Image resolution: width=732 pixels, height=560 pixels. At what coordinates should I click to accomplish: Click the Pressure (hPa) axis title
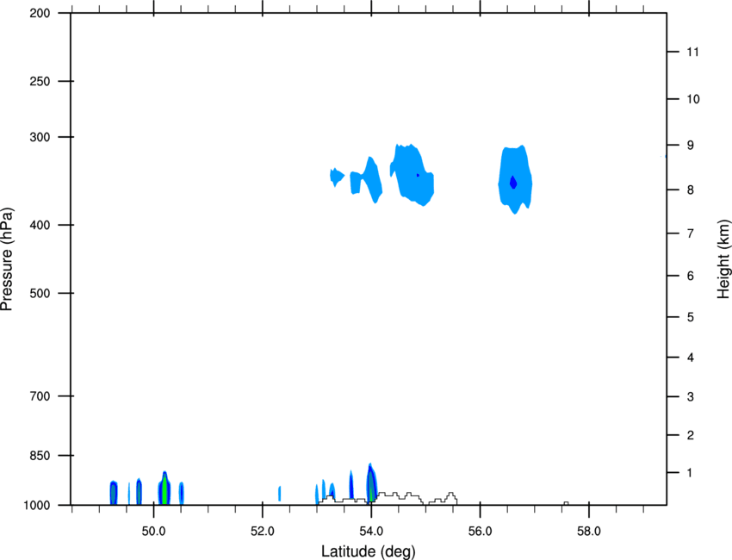pyautogui.click(x=7, y=259)
